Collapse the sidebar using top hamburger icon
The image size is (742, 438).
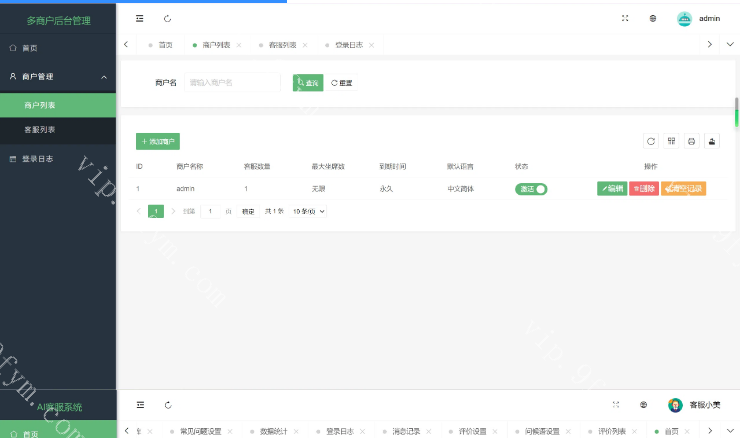(140, 18)
